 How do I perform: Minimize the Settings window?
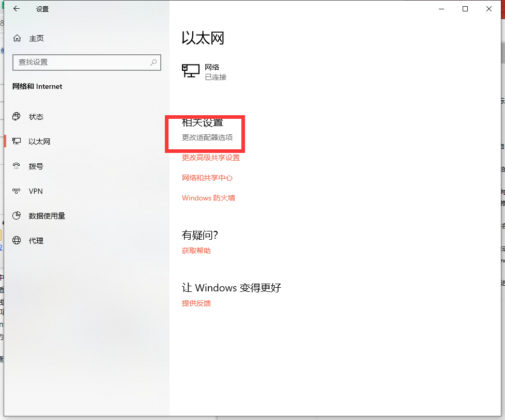click(441, 9)
